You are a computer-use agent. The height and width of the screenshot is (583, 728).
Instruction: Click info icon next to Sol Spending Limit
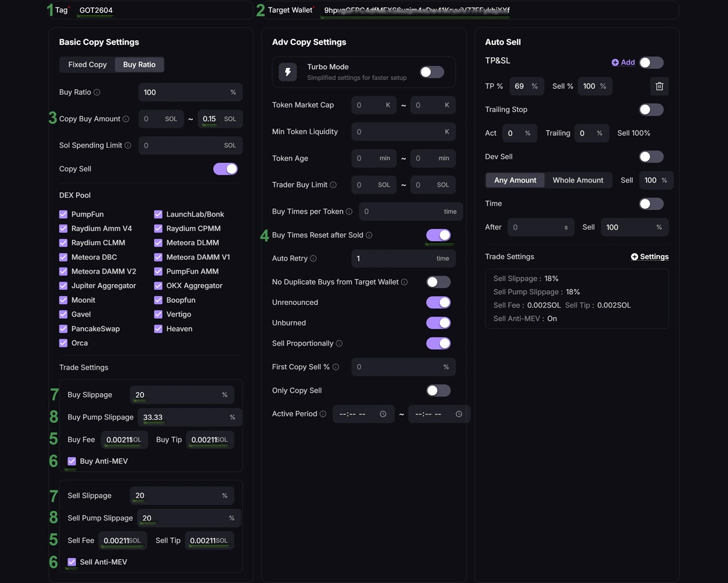tap(128, 145)
